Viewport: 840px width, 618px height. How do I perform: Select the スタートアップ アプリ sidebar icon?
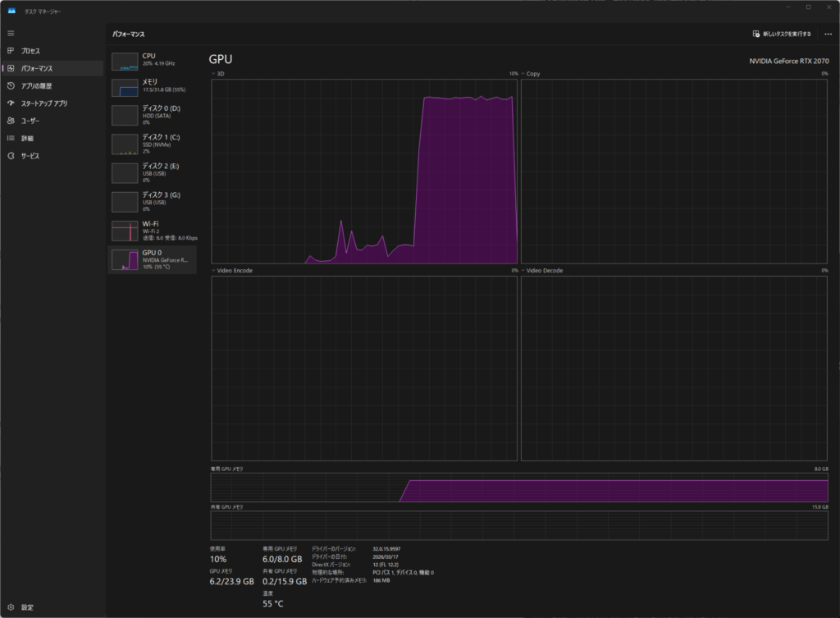pos(11,103)
